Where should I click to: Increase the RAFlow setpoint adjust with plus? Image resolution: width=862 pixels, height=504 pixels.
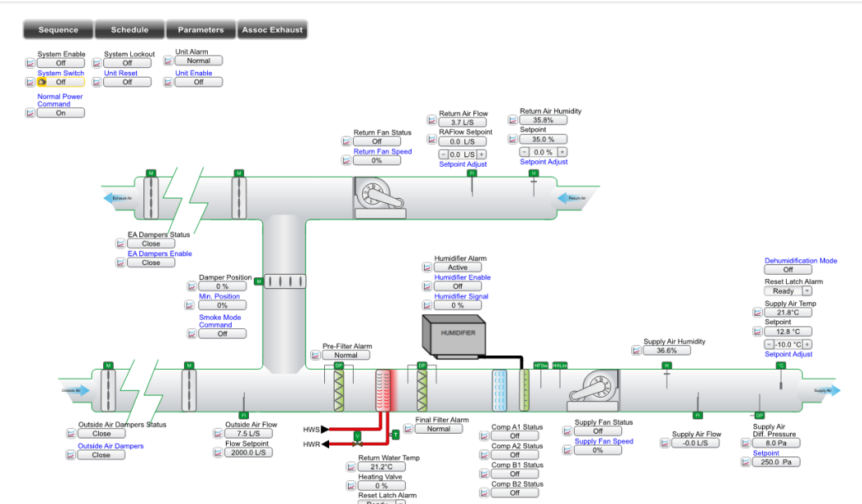(481, 154)
